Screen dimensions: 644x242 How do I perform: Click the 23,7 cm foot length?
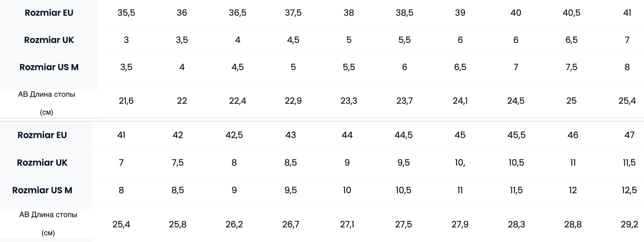pyautogui.click(x=404, y=101)
